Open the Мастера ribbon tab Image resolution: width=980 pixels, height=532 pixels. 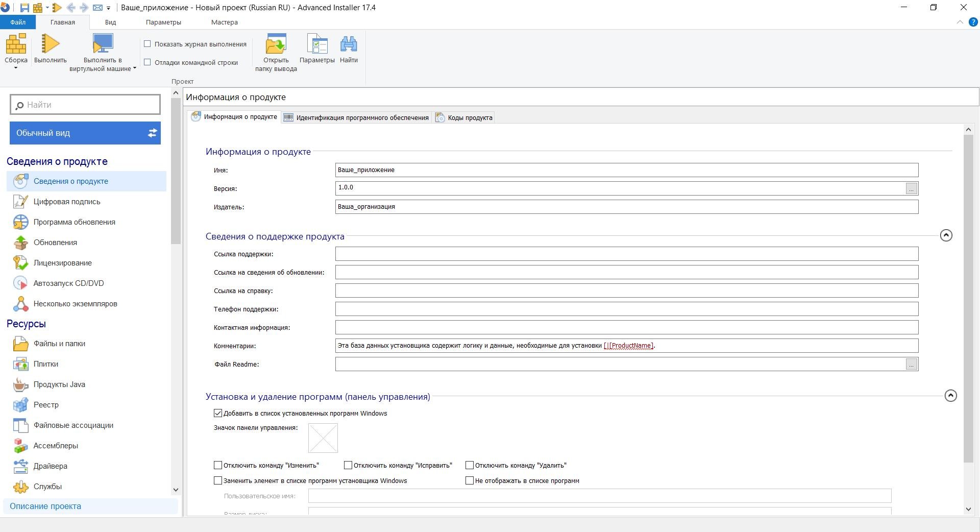[x=224, y=22]
